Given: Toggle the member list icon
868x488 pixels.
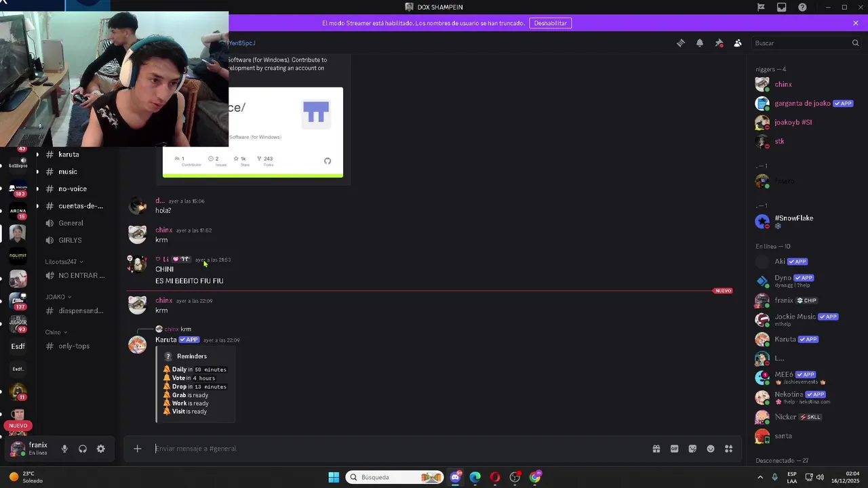Looking at the screenshot, I should point(738,43).
